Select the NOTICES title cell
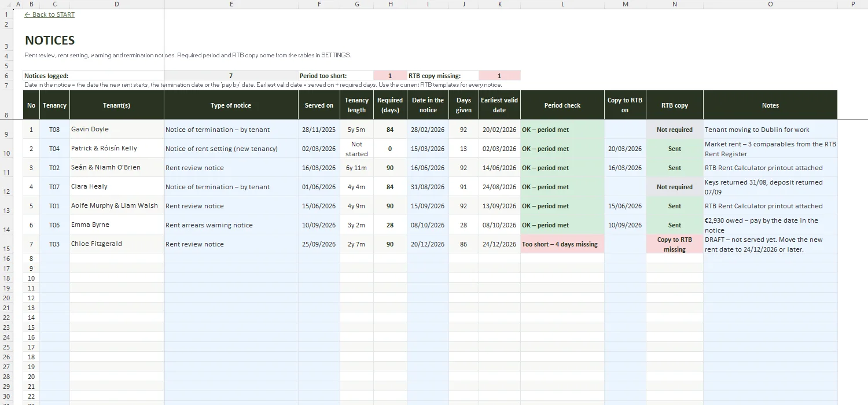The image size is (868, 405). tap(50, 41)
